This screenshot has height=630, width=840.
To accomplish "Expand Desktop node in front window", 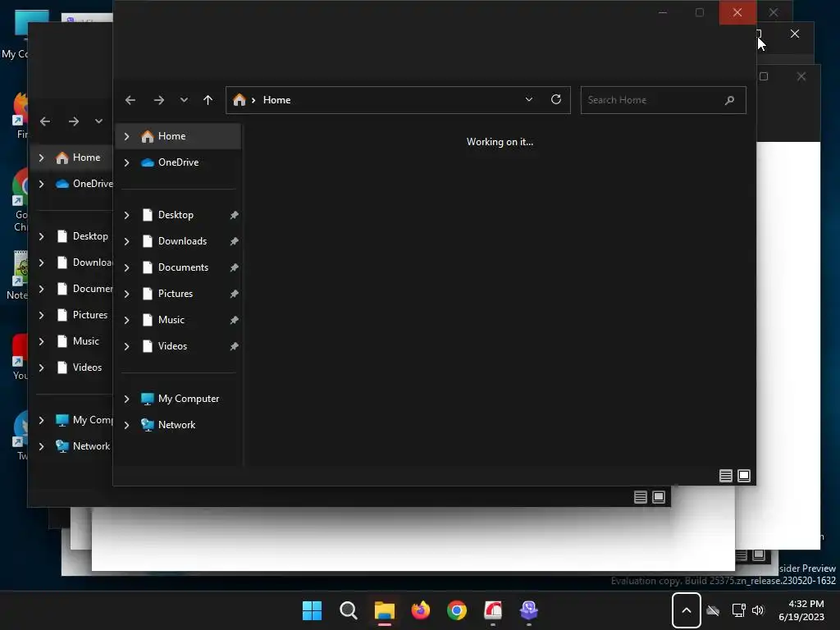I will tap(126, 216).
